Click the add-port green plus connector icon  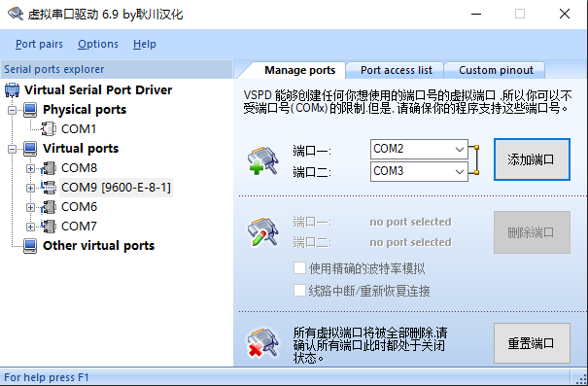pyautogui.click(x=263, y=161)
